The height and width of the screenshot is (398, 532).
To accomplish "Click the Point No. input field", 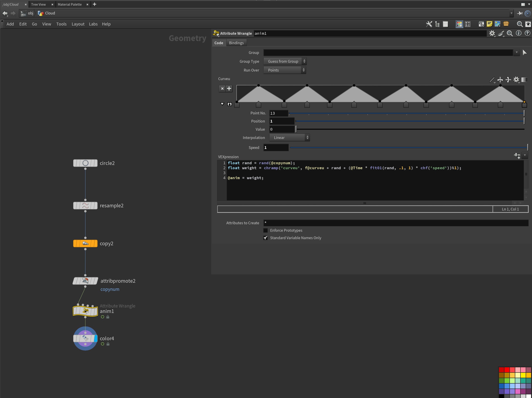I will point(279,113).
